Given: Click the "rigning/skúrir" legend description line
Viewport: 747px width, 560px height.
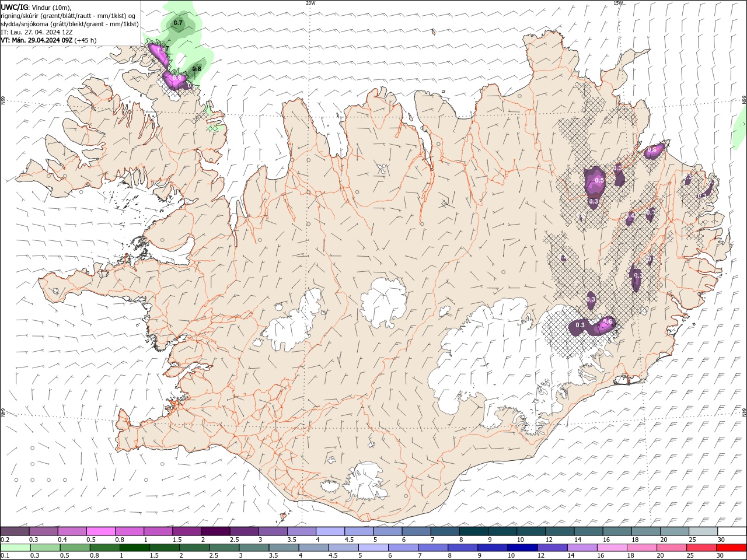Looking at the screenshot, I should [68, 16].
